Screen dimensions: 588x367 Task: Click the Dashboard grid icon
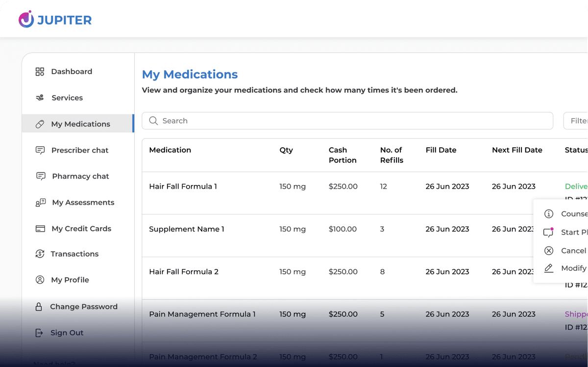[40, 72]
